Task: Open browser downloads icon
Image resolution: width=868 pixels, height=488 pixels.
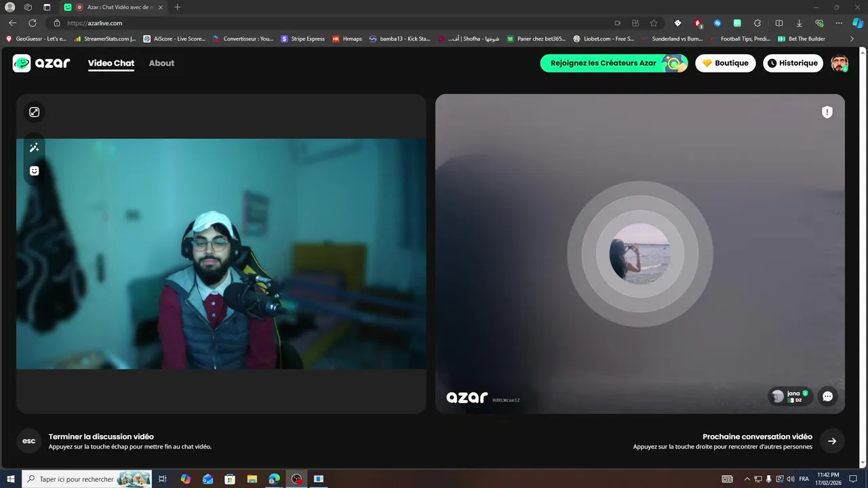Action: coord(800,23)
